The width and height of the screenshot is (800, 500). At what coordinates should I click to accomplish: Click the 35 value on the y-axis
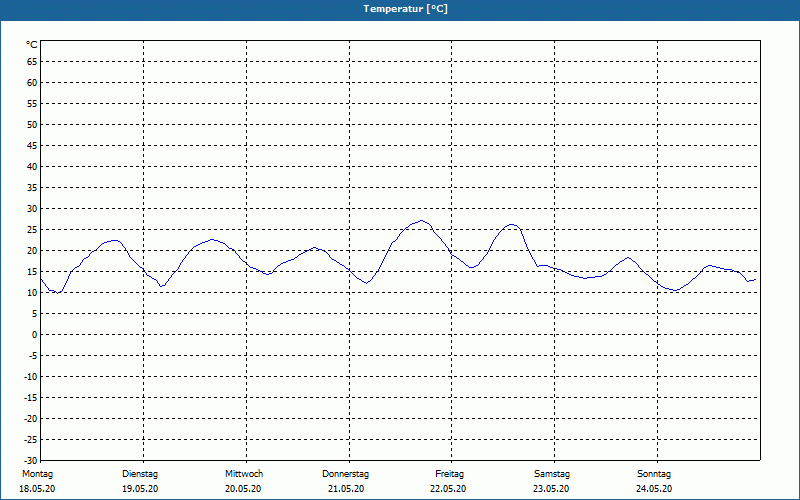click(x=32, y=188)
